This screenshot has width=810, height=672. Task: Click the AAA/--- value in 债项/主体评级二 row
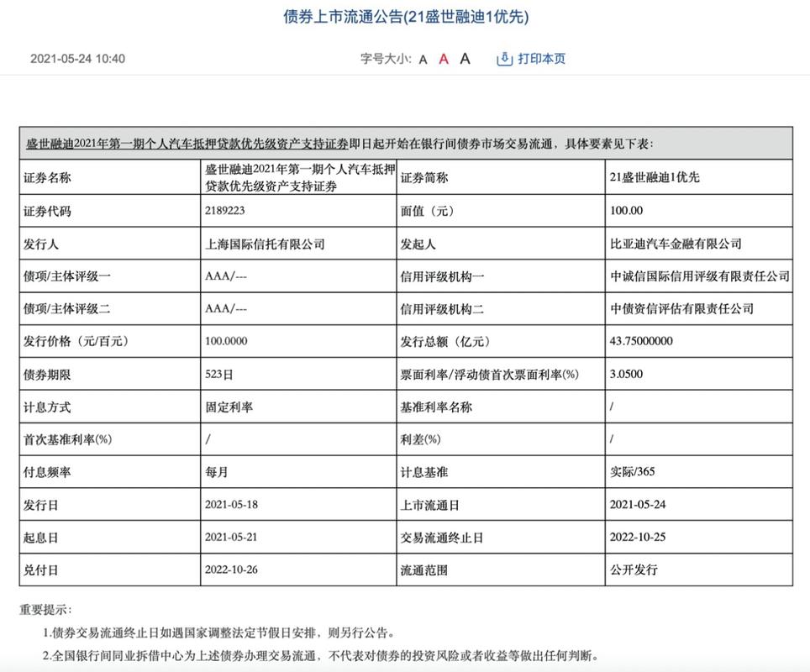pos(226,309)
